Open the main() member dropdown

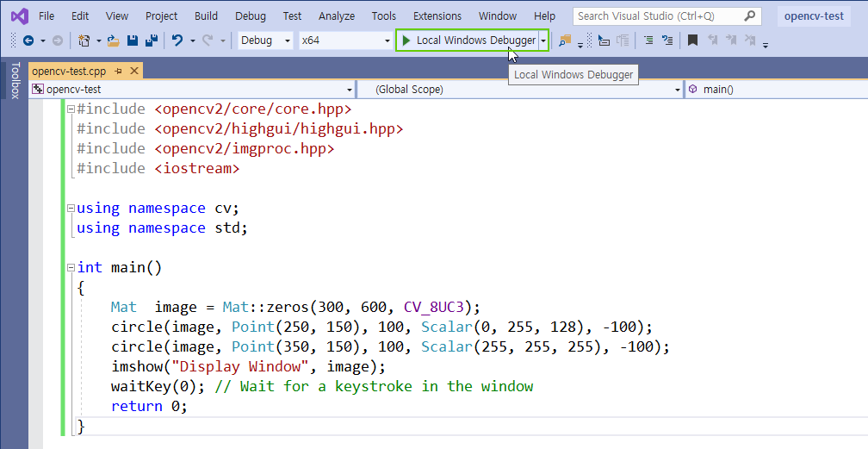coord(777,90)
